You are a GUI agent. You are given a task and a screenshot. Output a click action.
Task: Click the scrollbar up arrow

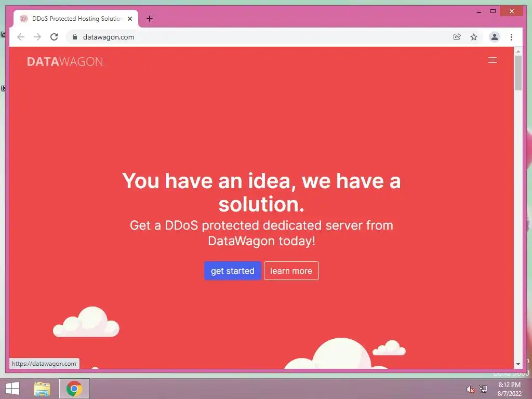click(x=518, y=51)
